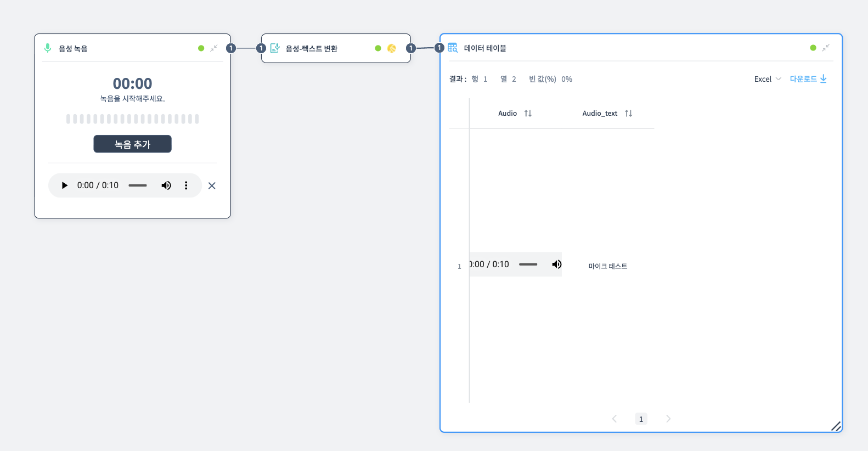This screenshot has height=451, width=868.
Task: Open the Excel format dropdown
Action: click(x=768, y=79)
